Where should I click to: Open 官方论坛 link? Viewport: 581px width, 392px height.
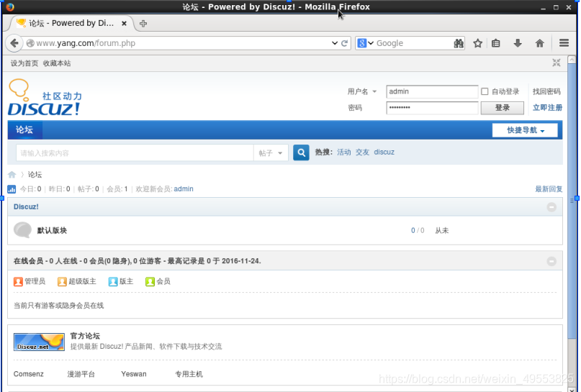[x=85, y=336]
